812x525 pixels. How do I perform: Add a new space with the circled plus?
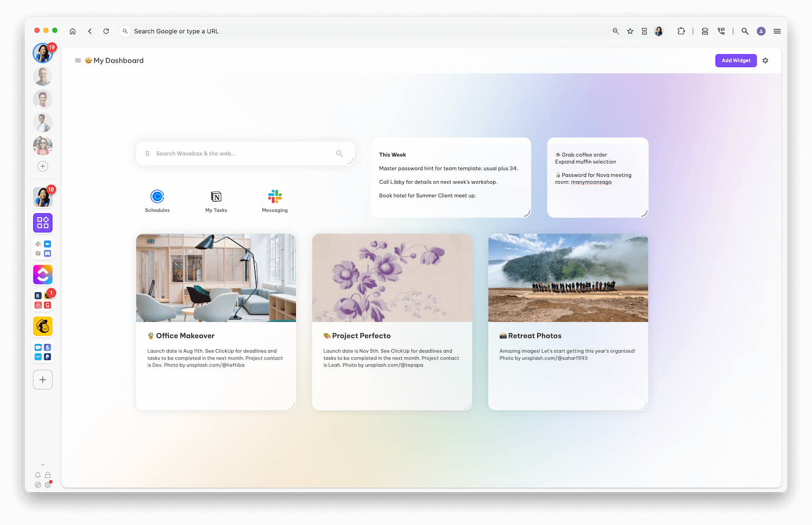43,166
